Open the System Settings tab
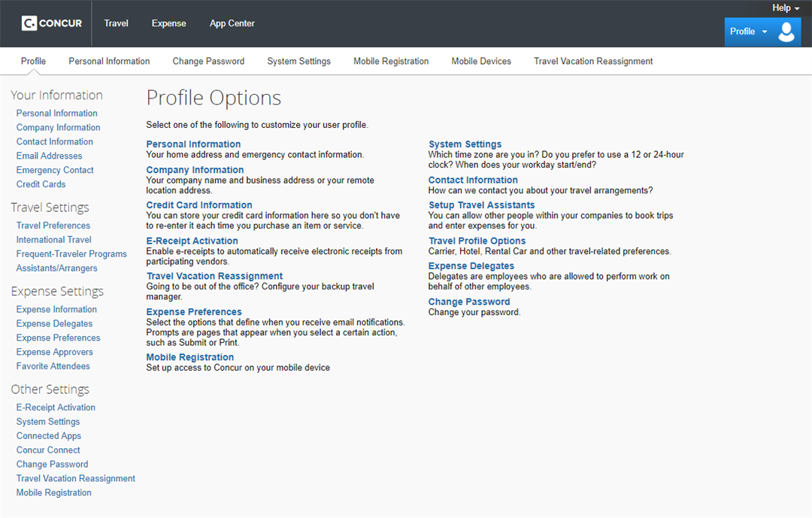 (298, 62)
